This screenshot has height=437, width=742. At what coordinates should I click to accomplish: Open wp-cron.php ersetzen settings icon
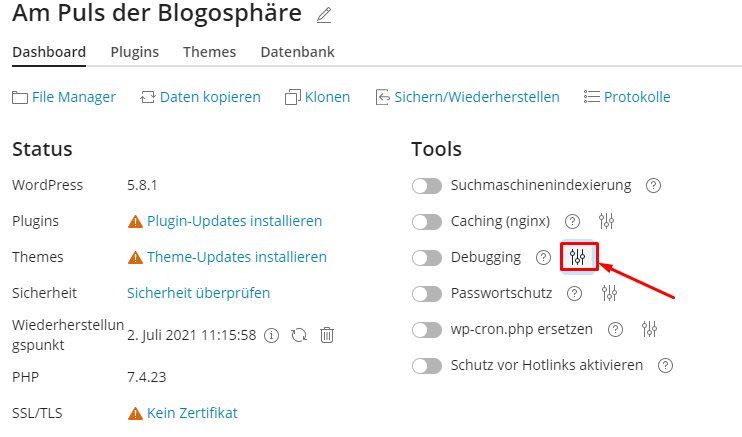[x=649, y=329]
